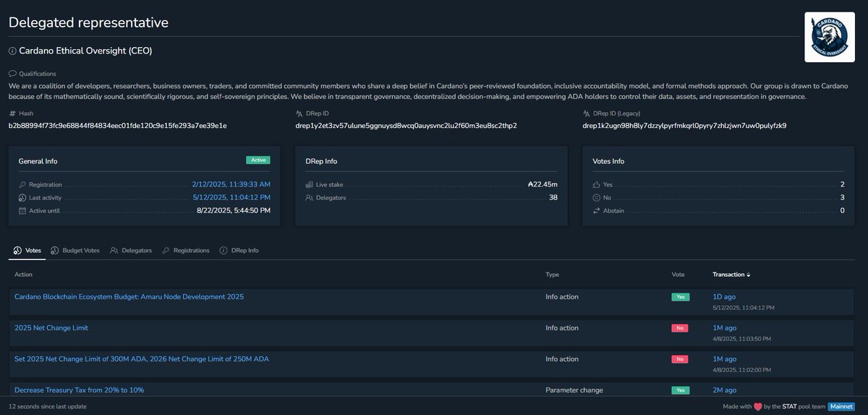Click the DRep ID drep1y2et3zv57ulune...
Viewport: 868px width, 415px height.
click(x=407, y=126)
